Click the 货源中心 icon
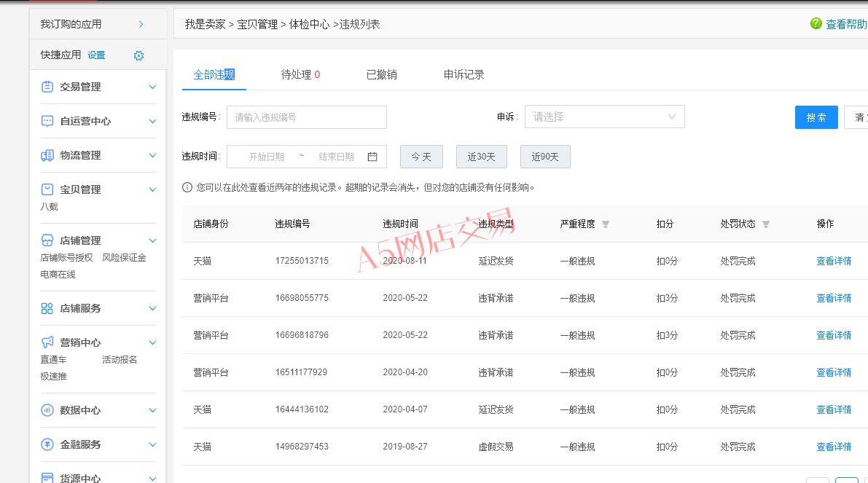This screenshot has height=483, width=868. point(47,478)
